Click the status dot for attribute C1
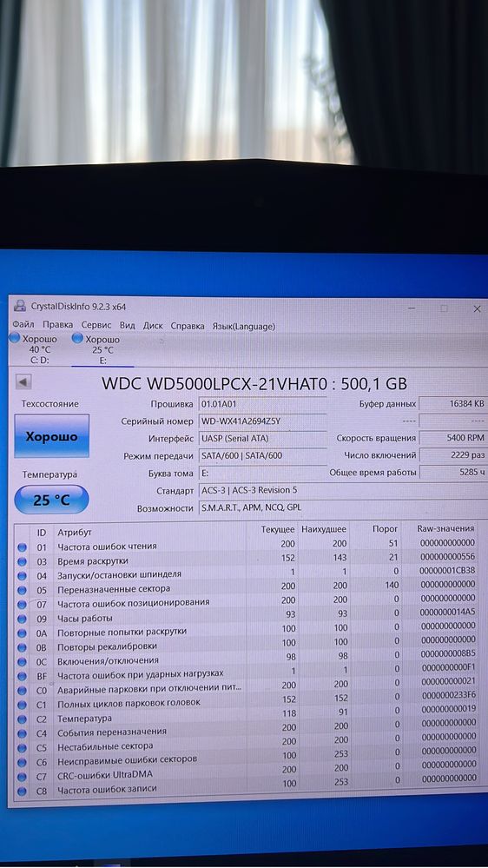This screenshot has height=868, width=488. pyautogui.click(x=22, y=706)
